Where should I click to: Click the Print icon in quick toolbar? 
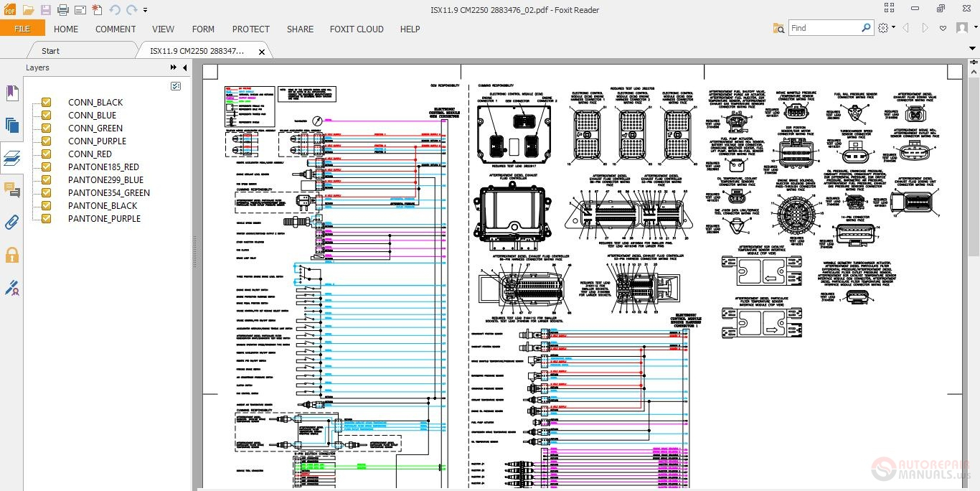tap(62, 10)
